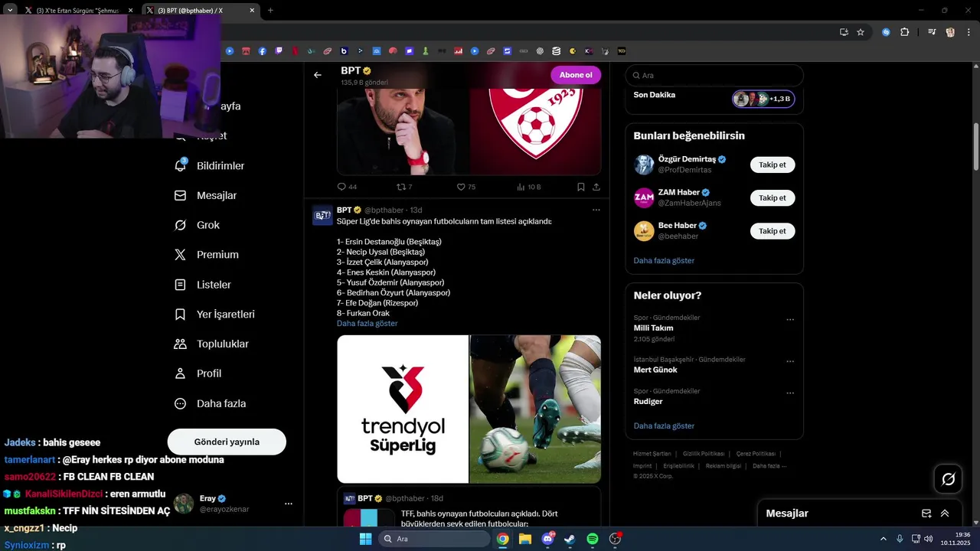980x551 pixels.
Task: Bookmark this page with the star icon
Action: tap(861, 32)
